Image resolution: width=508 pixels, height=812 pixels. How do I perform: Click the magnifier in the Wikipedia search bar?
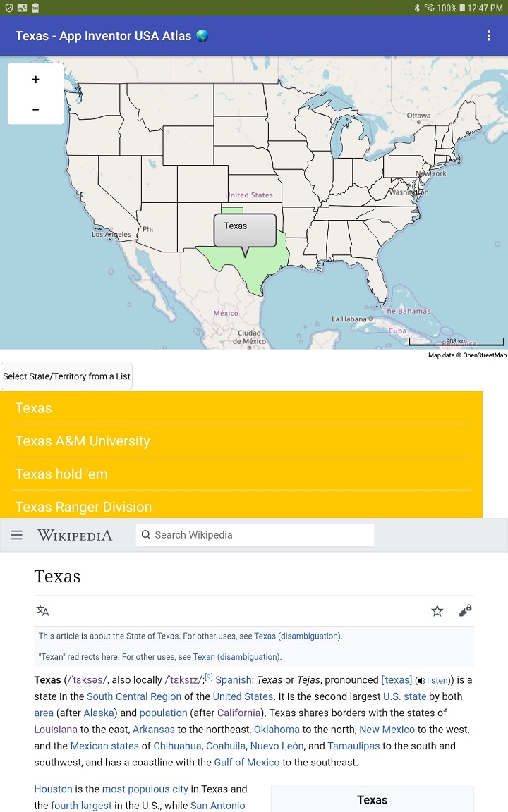coord(145,534)
